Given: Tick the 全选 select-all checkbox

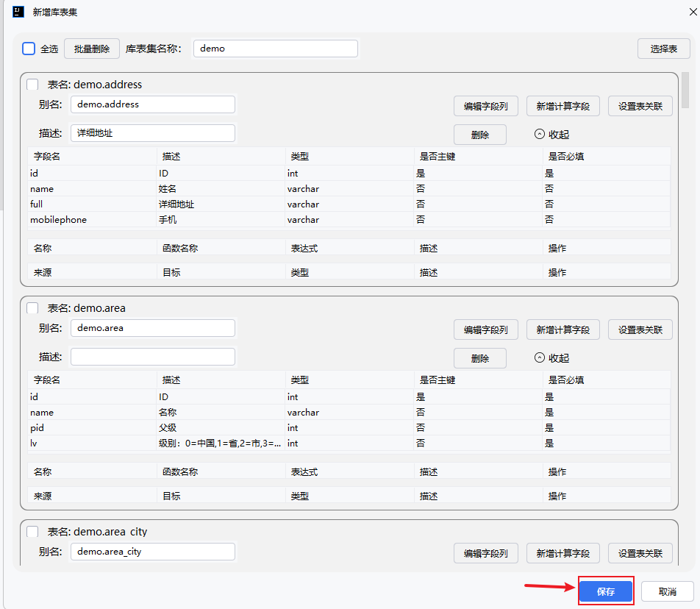Looking at the screenshot, I should 29,49.
